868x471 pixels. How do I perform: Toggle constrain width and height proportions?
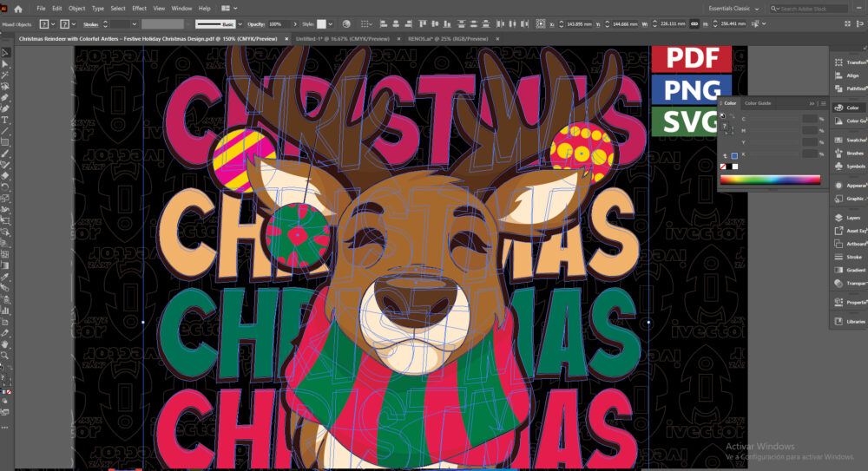click(694, 23)
